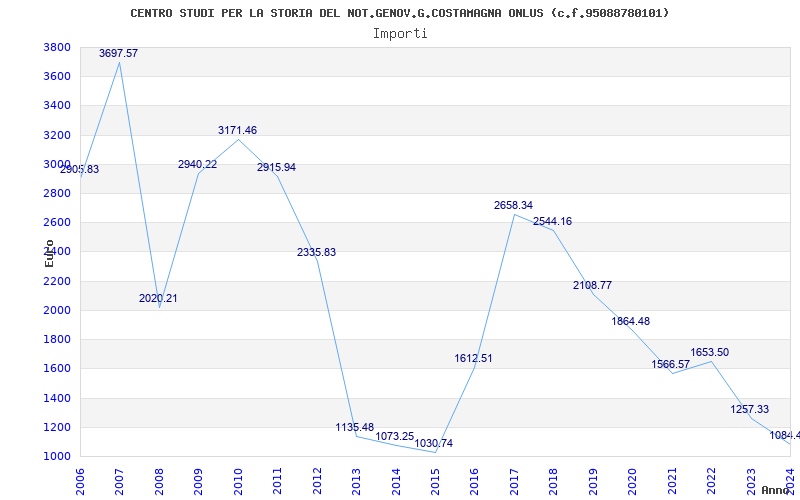Click the x-axis year 2017
This screenshot has height=500, width=800.
click(514, 481)
